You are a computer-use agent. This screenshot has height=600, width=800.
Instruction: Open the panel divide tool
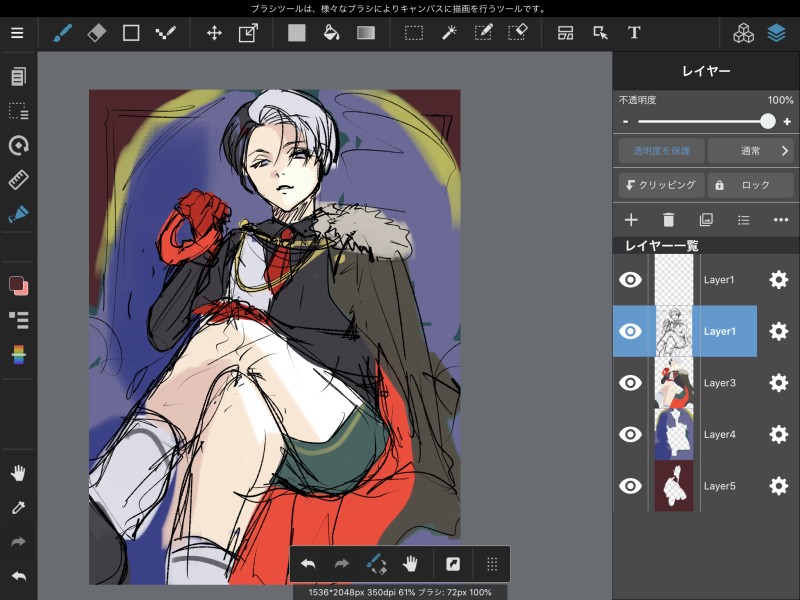(x=565, y=33)
